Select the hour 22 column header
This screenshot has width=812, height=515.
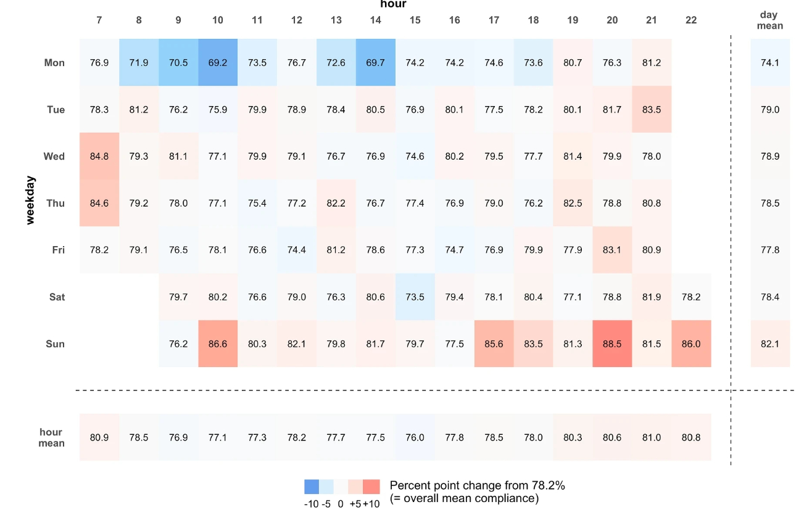click(691, 20)
